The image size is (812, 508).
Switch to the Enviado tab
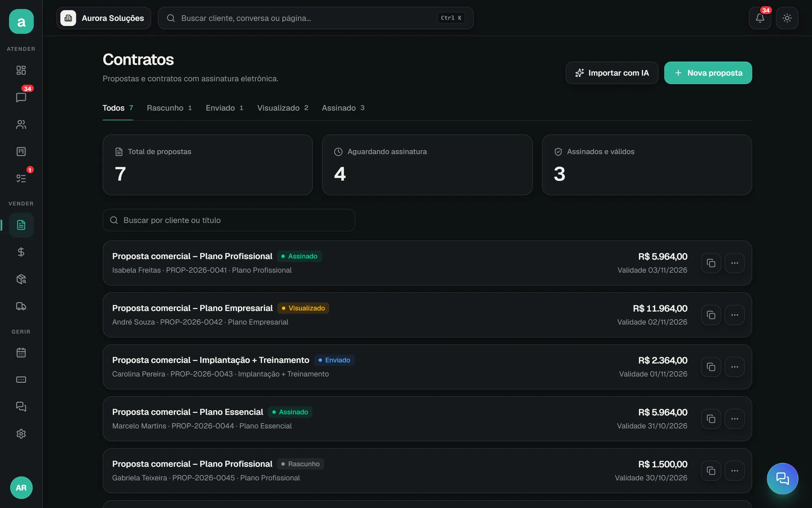coord(225,108)
